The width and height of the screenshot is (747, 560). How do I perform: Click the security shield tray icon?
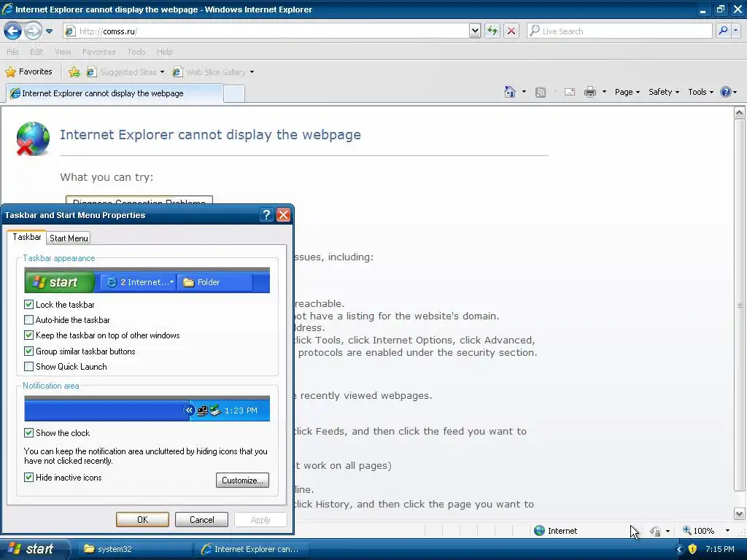click(x=692, y=549)
